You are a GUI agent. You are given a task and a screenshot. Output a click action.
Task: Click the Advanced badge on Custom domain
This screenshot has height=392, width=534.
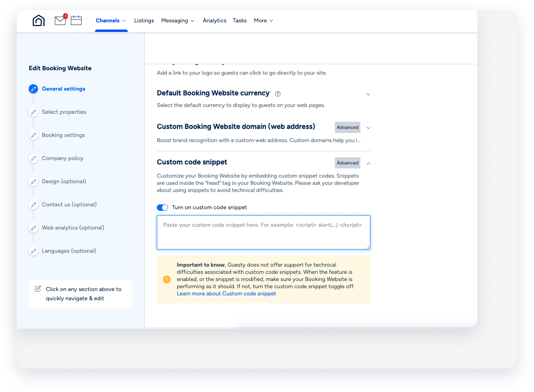(348, 127)
